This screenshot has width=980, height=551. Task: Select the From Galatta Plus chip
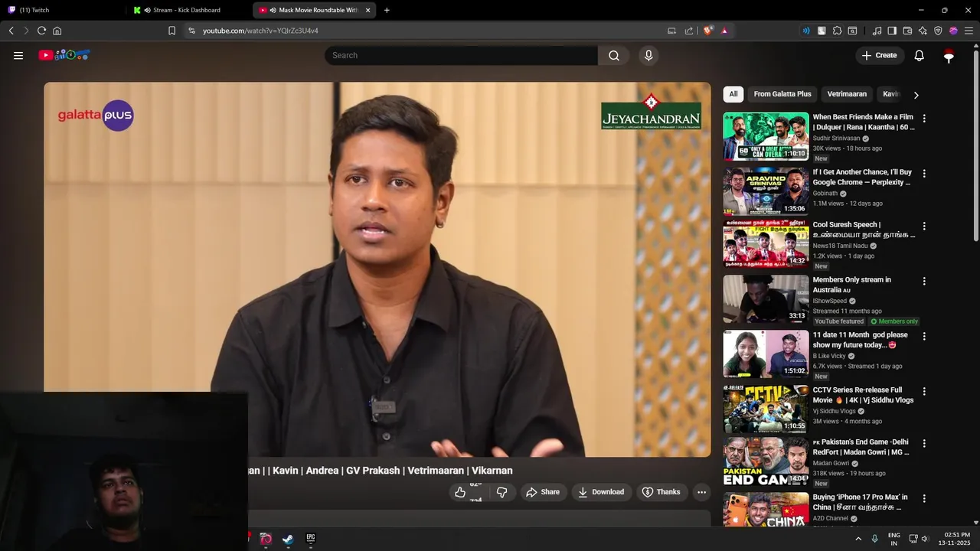[x=782, y=94]
